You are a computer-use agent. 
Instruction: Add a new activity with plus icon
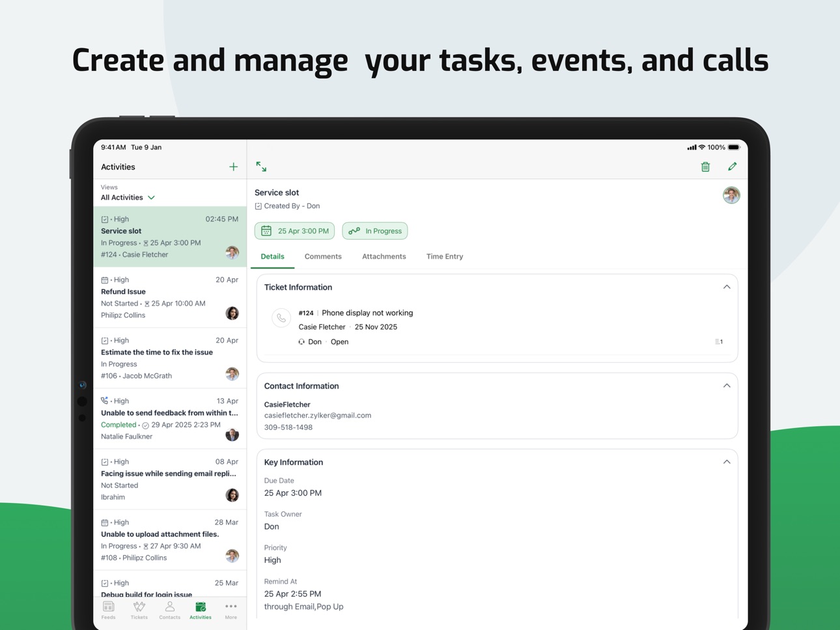tap(233, 167)
